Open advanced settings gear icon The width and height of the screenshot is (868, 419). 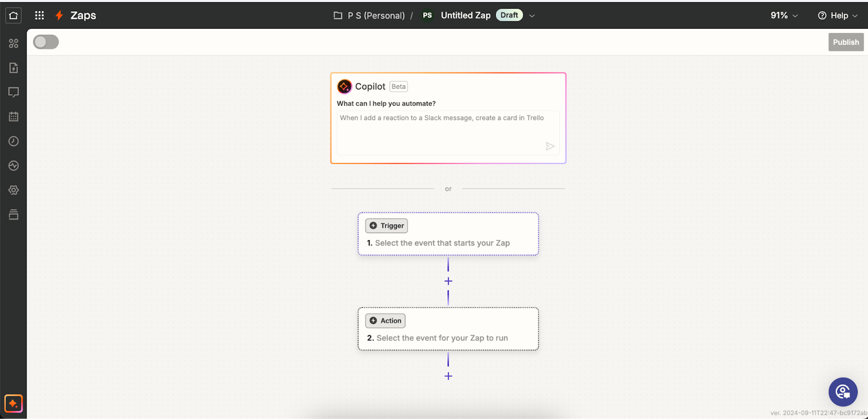tap(14, 190)
